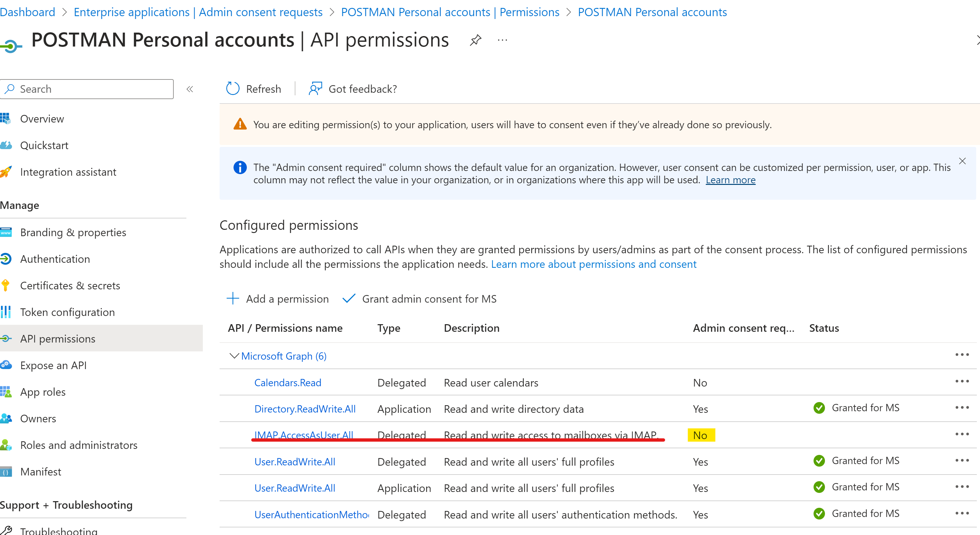The image size is (980, 535).
Task: Click the Overview icon in the sidebar
Action: point(5,119)
